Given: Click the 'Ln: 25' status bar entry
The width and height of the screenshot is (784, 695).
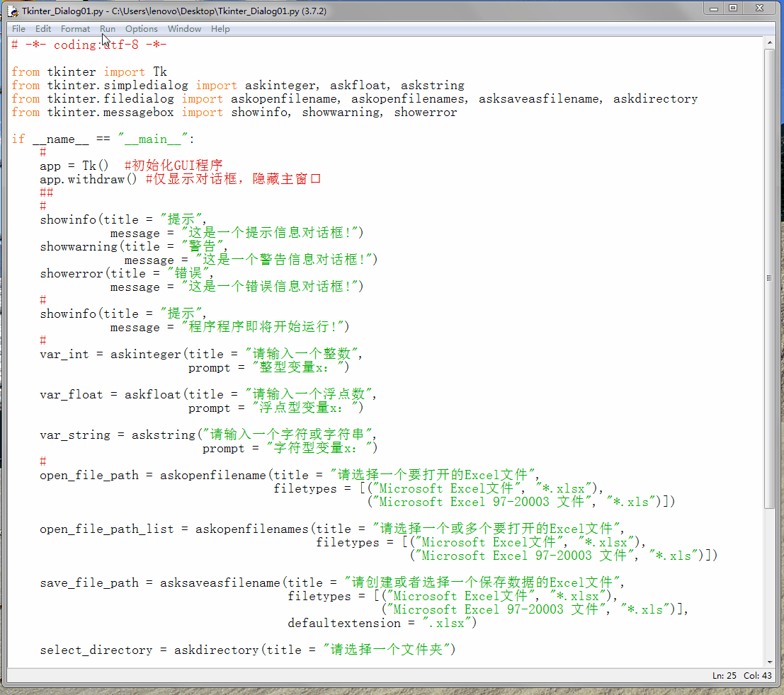Looking at the screenshot, I should click(x=724, y=675).
